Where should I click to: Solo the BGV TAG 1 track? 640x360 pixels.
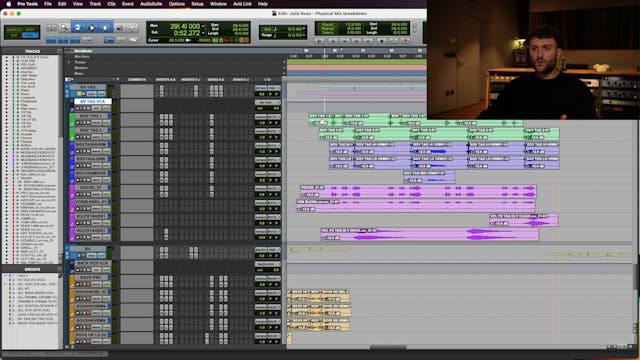(x=83, y=122)
